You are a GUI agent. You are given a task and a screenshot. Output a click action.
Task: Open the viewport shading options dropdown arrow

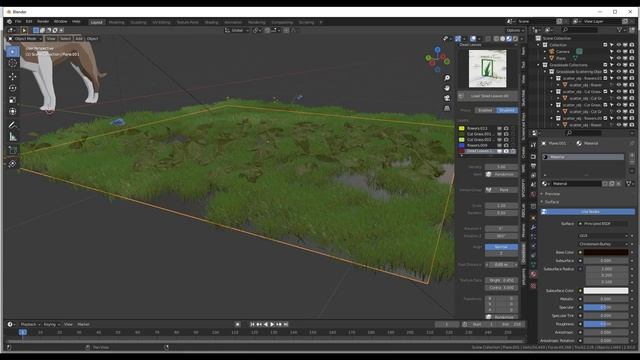click(522, 39)
